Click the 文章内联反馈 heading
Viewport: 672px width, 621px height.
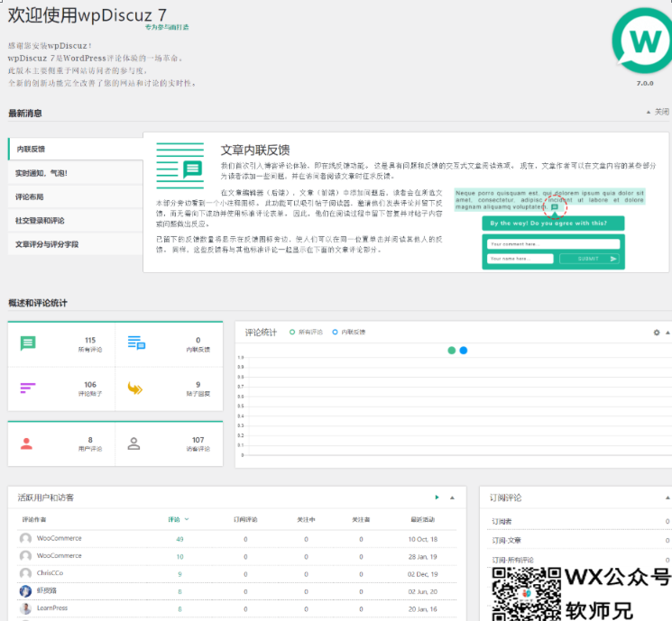click(x=255, y=150)
